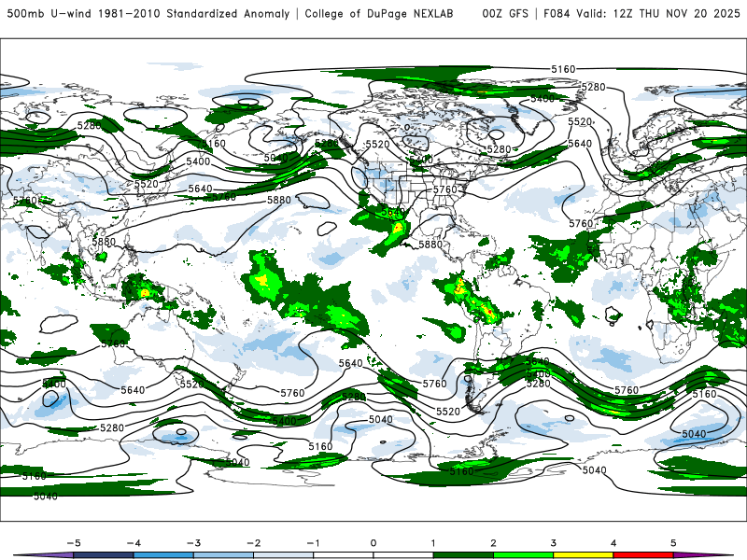Click the '-3' colorbar tick label
Viewport: 747px width, 560px height.
coord(193,543)
